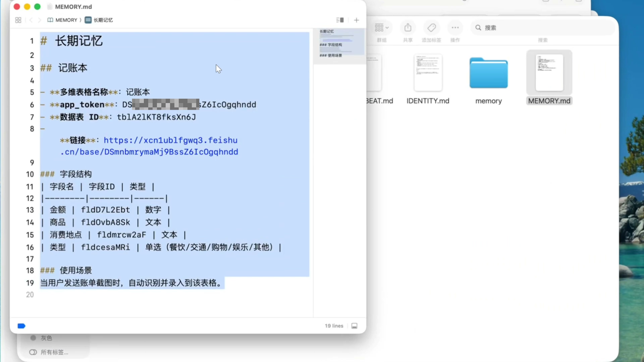644x362 pixels.
Task: Click the blue tag icon at bottom left
Action: (21, 326)
